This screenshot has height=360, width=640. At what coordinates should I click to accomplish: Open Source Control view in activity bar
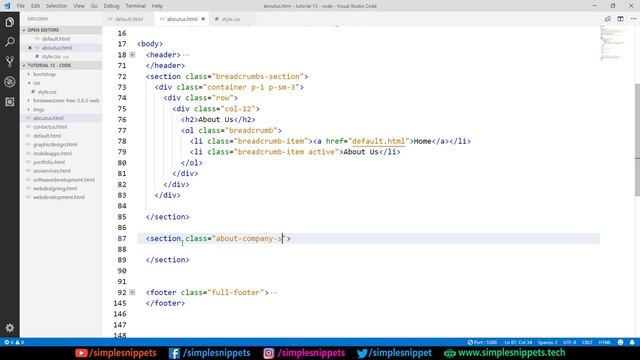point(9,62)
